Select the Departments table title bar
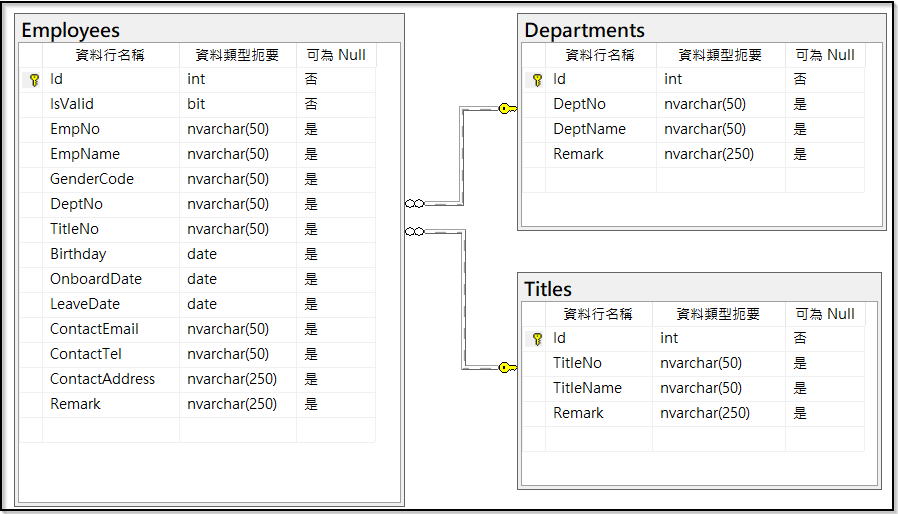 (x=702, y=30)
